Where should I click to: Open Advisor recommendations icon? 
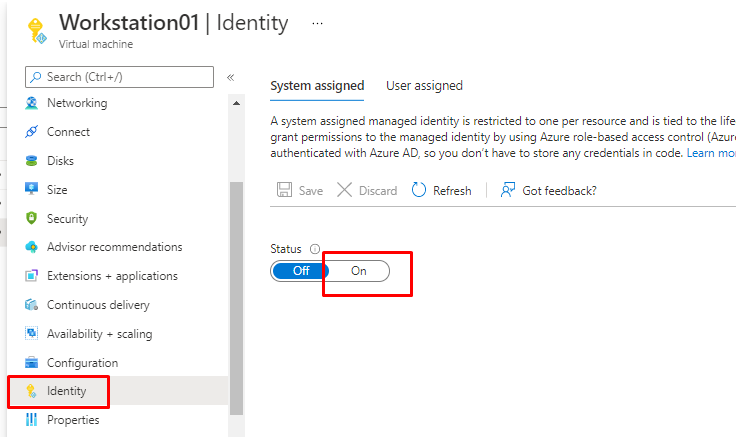(31, 247)
